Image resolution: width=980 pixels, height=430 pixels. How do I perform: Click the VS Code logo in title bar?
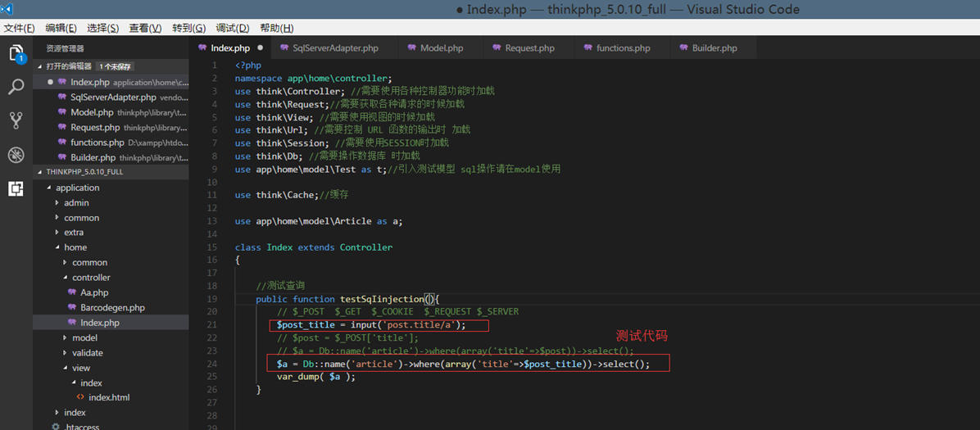point(7,9)
